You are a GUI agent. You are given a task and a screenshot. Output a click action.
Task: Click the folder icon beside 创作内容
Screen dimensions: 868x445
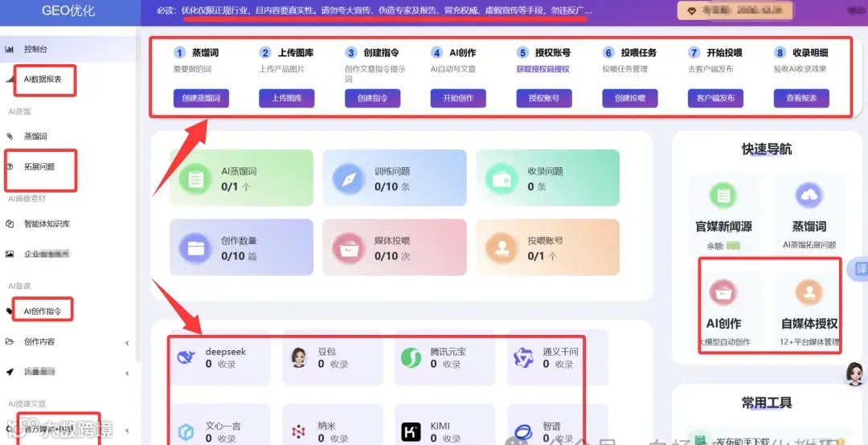(x=10, y=341)
